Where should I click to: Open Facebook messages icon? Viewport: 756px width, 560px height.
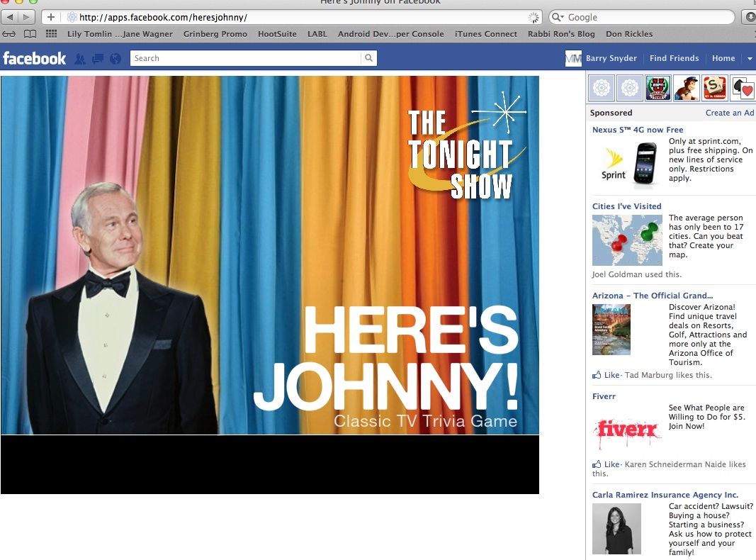pos(98,58)
